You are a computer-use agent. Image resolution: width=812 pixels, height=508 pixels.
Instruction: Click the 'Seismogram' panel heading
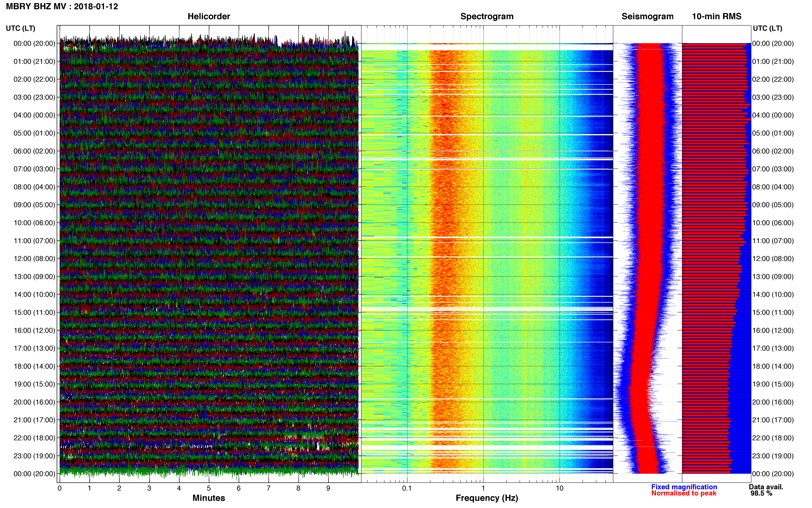(x=648, y=16)
